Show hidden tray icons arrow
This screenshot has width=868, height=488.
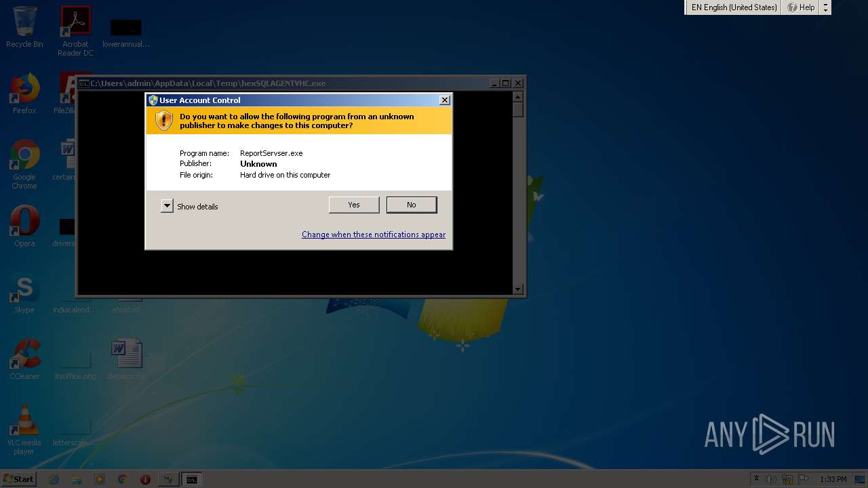tap(756, 479)
